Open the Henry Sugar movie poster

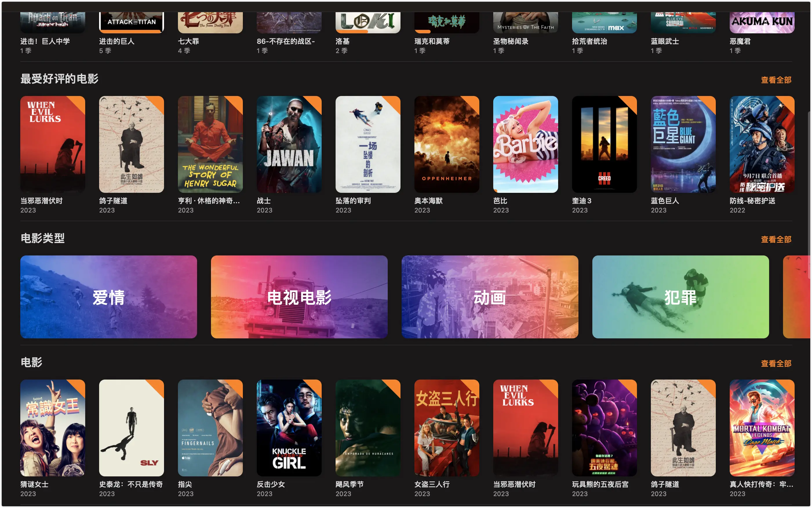point(210,144)
